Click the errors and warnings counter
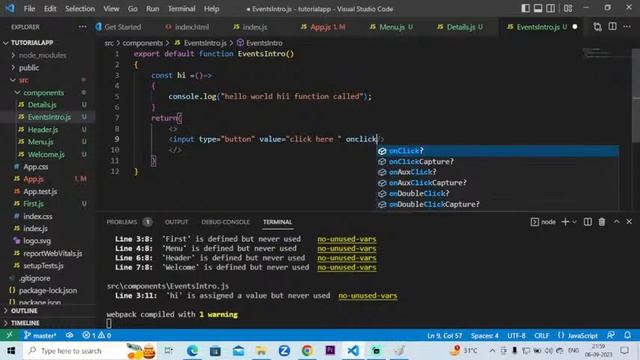The width and height of the screenshot is (640, 360). [x=96, y=336]
